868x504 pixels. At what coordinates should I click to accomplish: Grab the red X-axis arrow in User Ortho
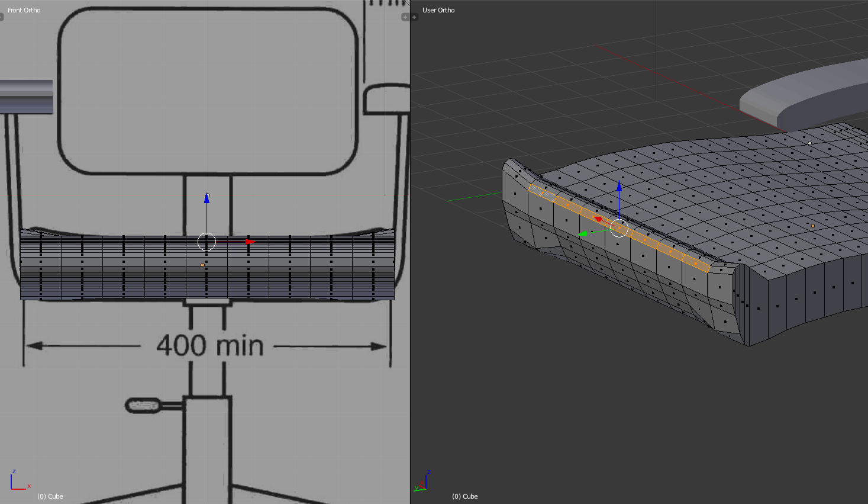[x=598, y=219]
